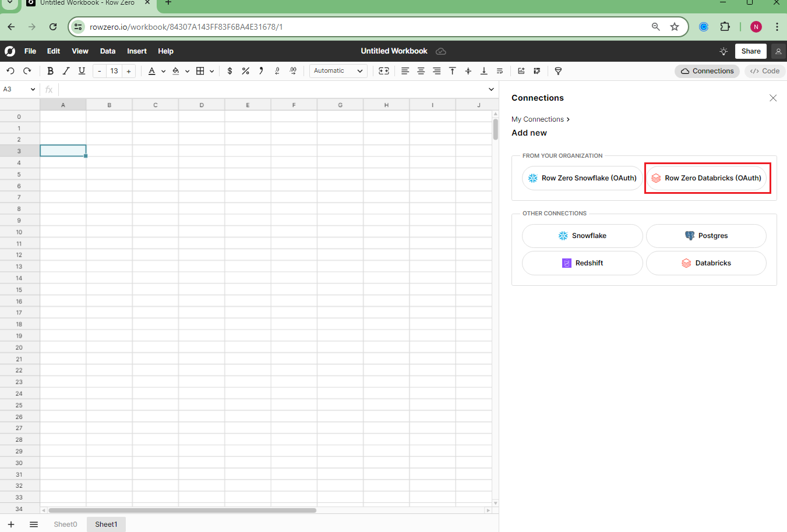Select Row Zero Databricks (OAuth) connection
The width and height of the screenshot is (787, 532).
(x=707, y=178)
